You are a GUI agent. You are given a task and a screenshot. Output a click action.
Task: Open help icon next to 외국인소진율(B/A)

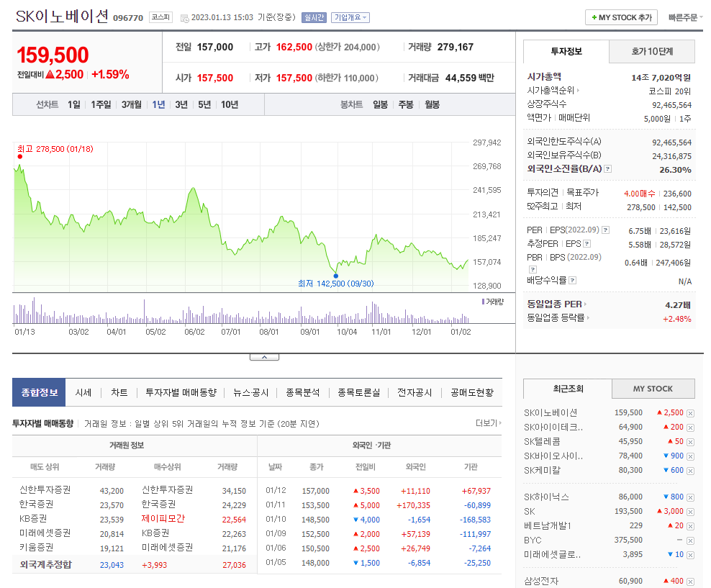click(608, 169)
